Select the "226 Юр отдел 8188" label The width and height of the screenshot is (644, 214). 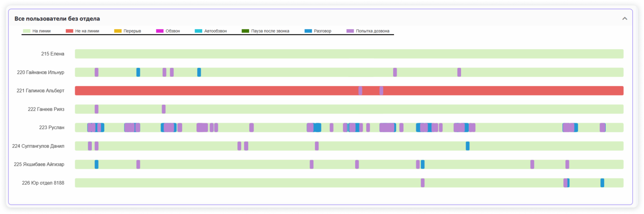pos(43,183)
